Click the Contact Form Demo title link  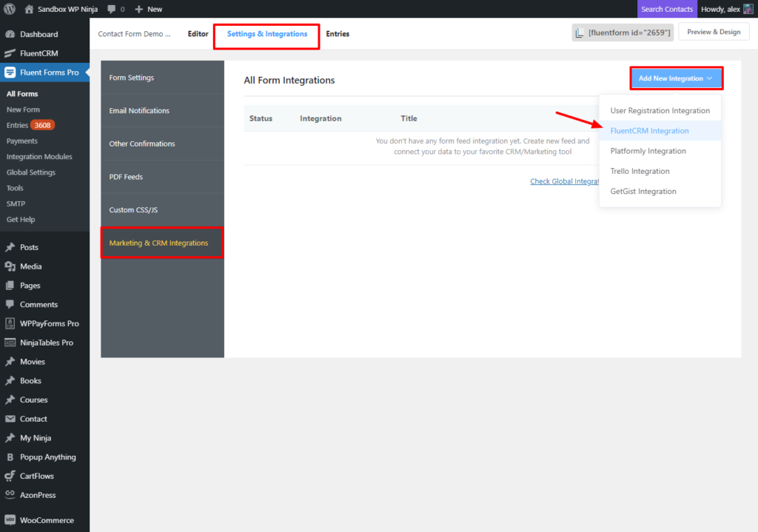coord(135,34)
